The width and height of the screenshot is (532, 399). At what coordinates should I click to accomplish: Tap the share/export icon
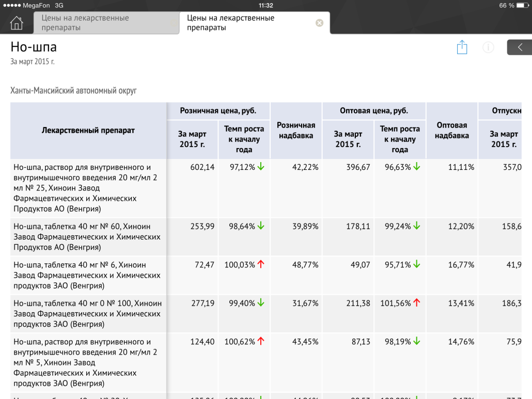tap(462, 47)
